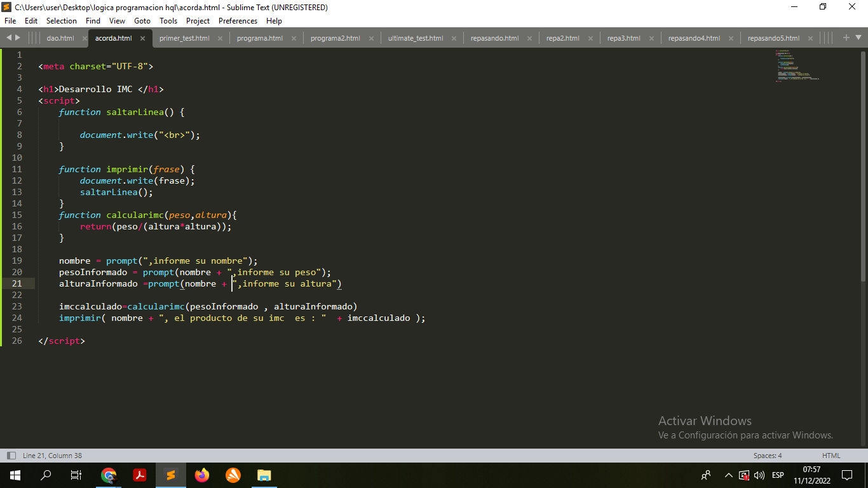
Task: Close the programa2.html tab
Action: coord(371,38)
